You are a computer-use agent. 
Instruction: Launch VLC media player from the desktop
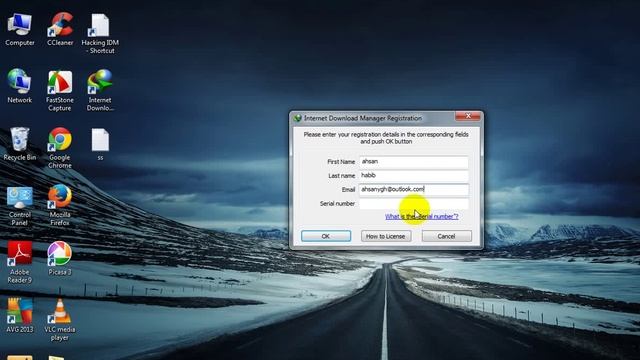[60, 320]
